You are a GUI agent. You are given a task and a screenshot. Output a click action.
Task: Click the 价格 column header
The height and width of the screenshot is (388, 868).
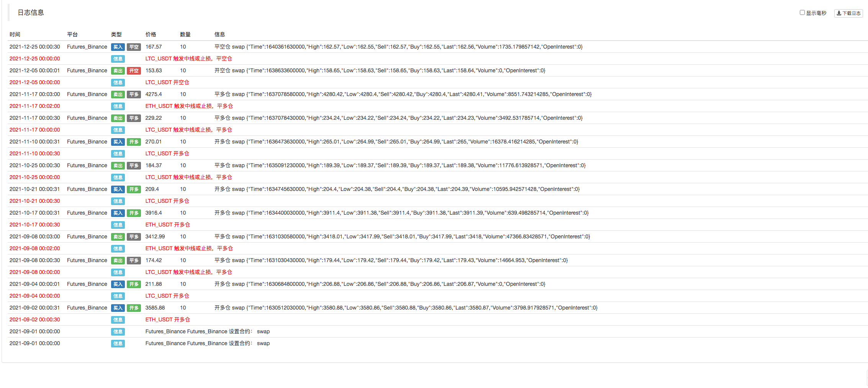[x=151, y=34]
